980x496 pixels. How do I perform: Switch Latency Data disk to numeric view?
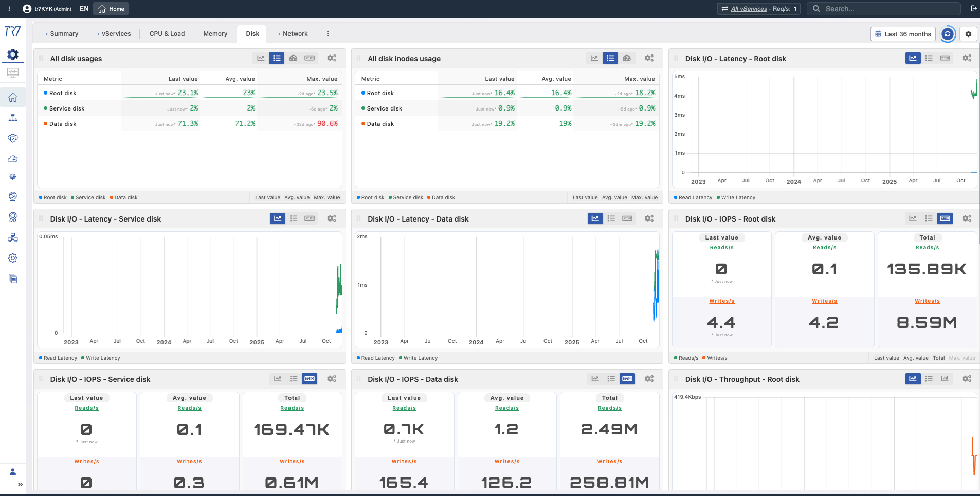(627, 218)
